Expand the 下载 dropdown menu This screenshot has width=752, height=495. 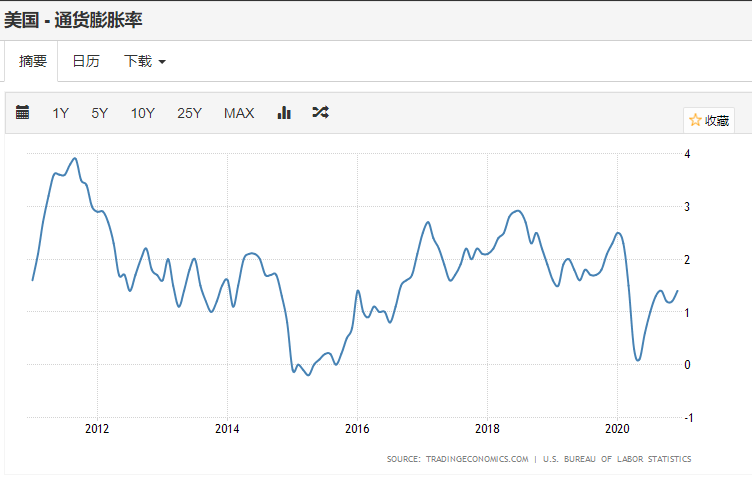145,61
